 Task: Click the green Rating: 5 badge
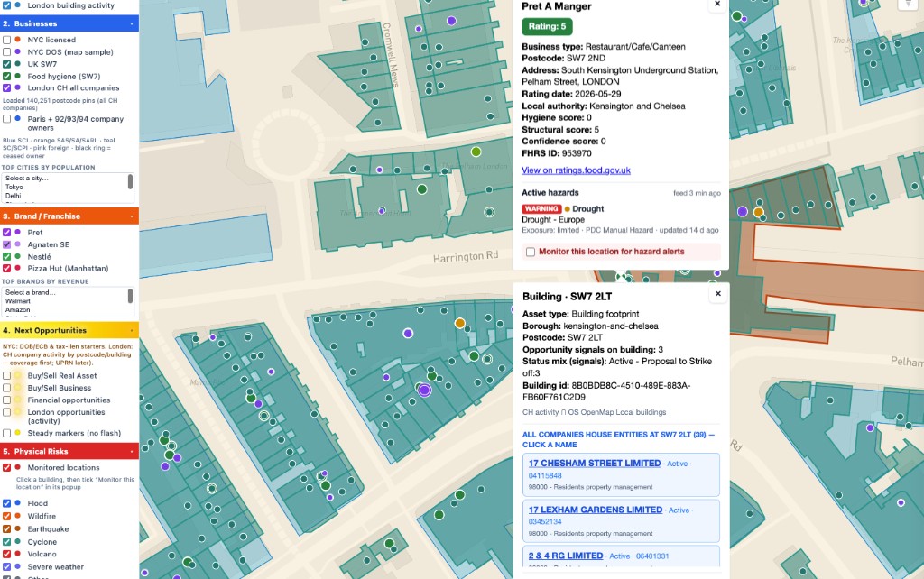547,26
